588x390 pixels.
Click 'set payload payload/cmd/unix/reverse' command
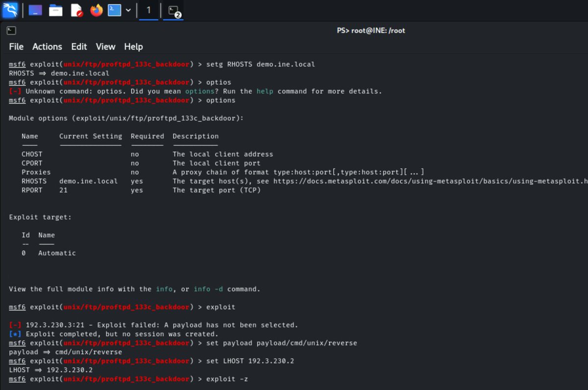click(282, 343)
